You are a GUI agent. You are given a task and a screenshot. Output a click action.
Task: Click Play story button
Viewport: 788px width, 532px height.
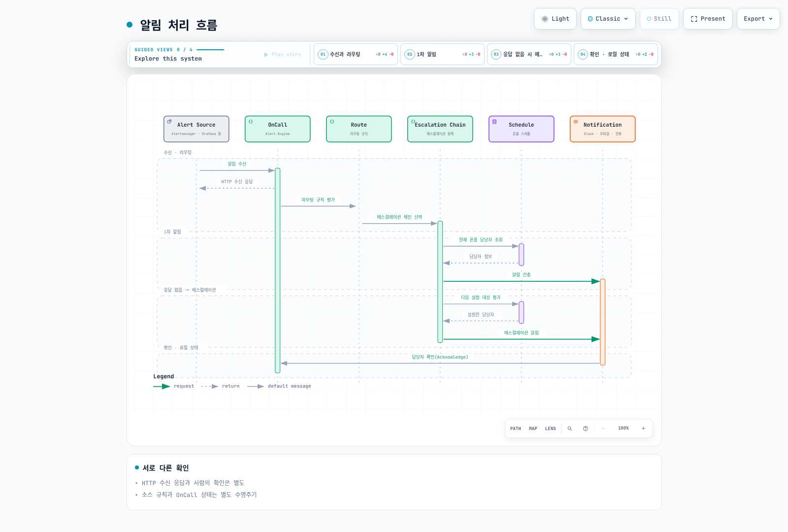[x=283, y=55]
